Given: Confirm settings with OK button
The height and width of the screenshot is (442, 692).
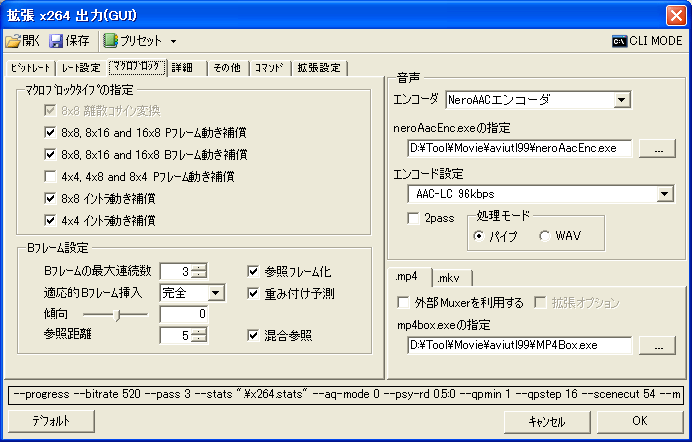Looking at the screenshot, I should pos(640,421).
